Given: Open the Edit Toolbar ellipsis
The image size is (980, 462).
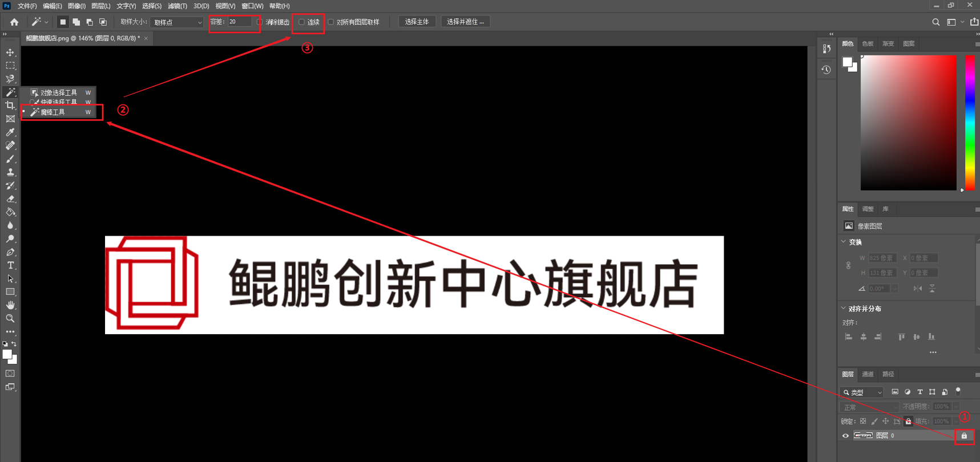Looking at the screenshot, I should 10,331.
